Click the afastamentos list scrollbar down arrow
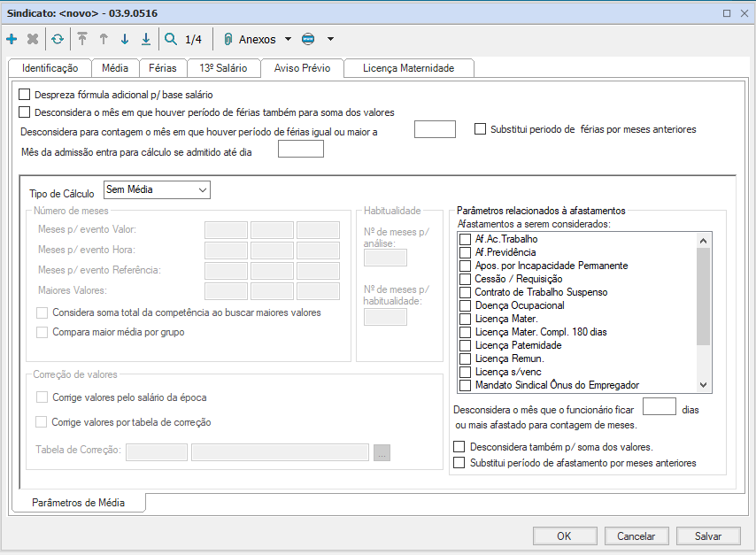Image resolution: width=756 pixels, height=555 pixels. tap(704, 385)
